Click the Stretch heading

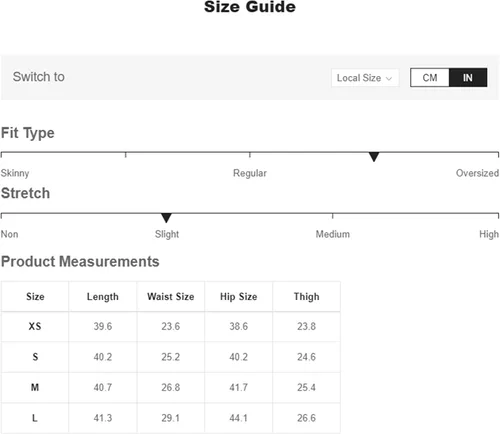[25, 193]
